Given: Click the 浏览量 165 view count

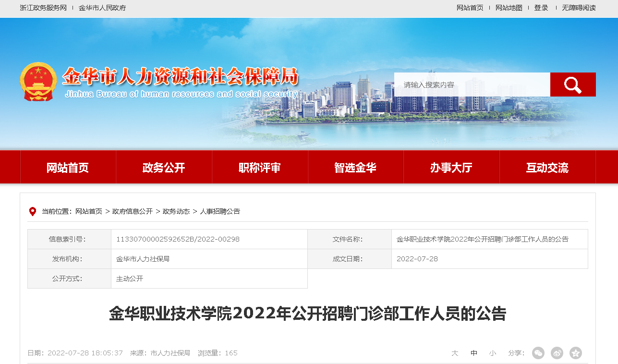Looking at the screenshot, I should click(218, 353).
